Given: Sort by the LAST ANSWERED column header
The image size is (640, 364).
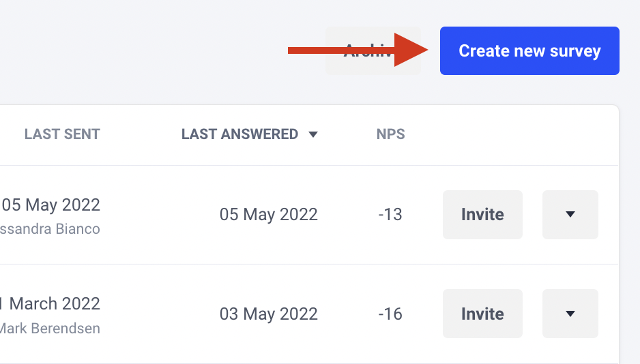Looking at the screenshot, I should tap(239, 134).
